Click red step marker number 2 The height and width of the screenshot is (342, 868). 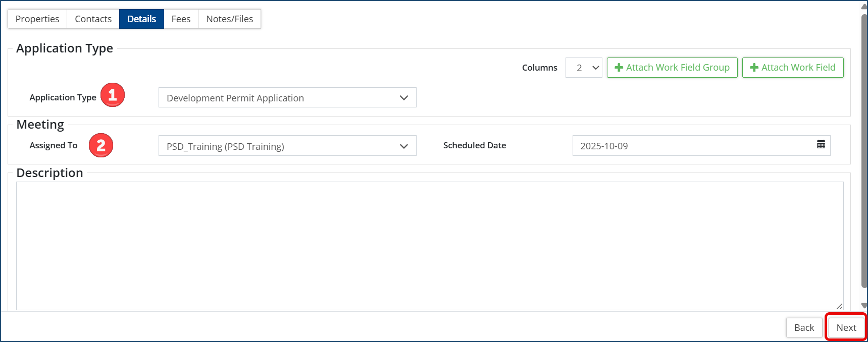point(101,145)
